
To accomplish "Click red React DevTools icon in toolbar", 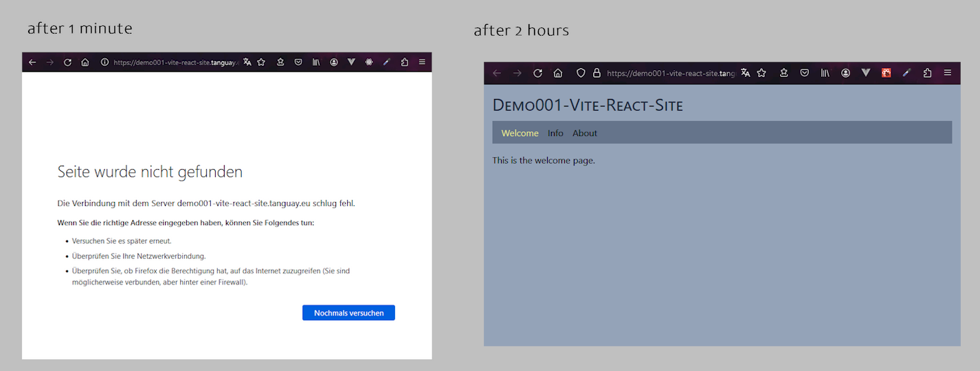I will coord(886,73).
